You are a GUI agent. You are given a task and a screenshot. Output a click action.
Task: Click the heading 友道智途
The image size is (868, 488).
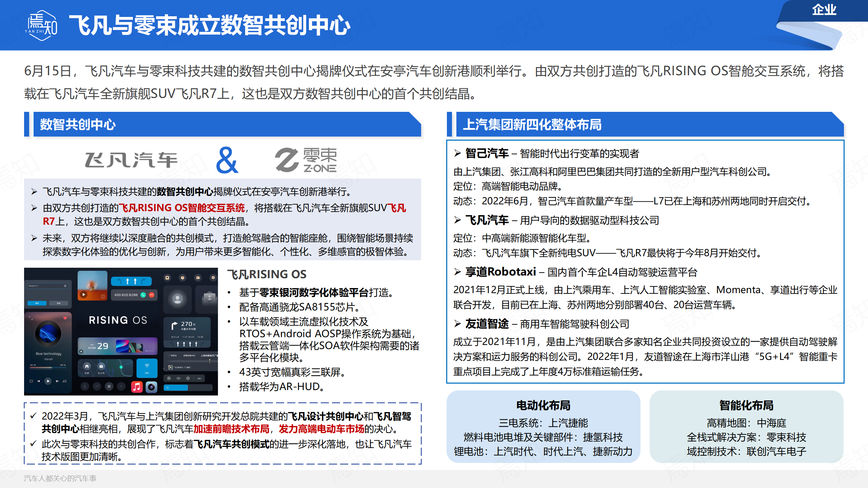[x=487, y=324]
